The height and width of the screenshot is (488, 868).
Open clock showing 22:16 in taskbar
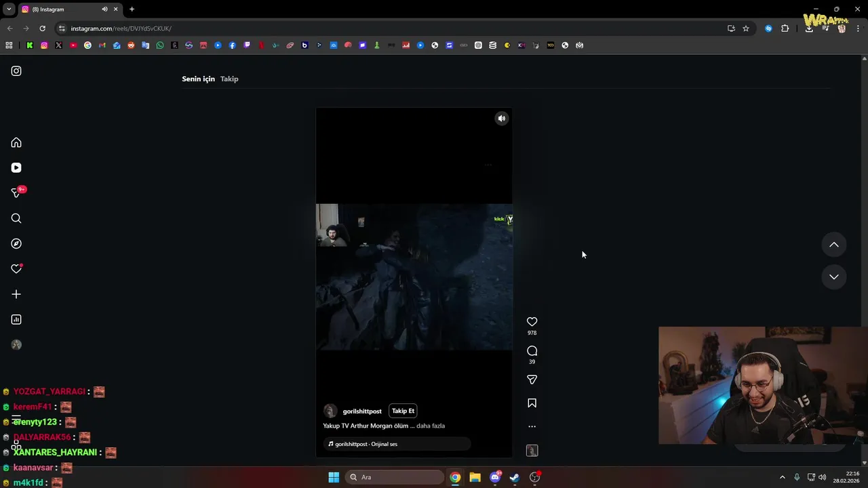tap(847, 477)
